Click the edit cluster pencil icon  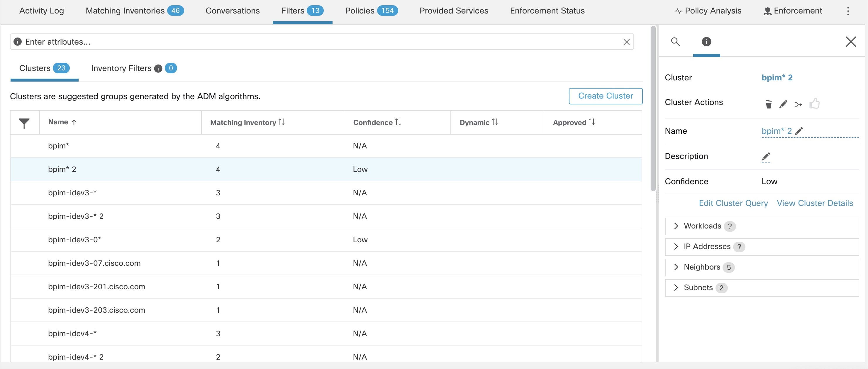(782, 104)
